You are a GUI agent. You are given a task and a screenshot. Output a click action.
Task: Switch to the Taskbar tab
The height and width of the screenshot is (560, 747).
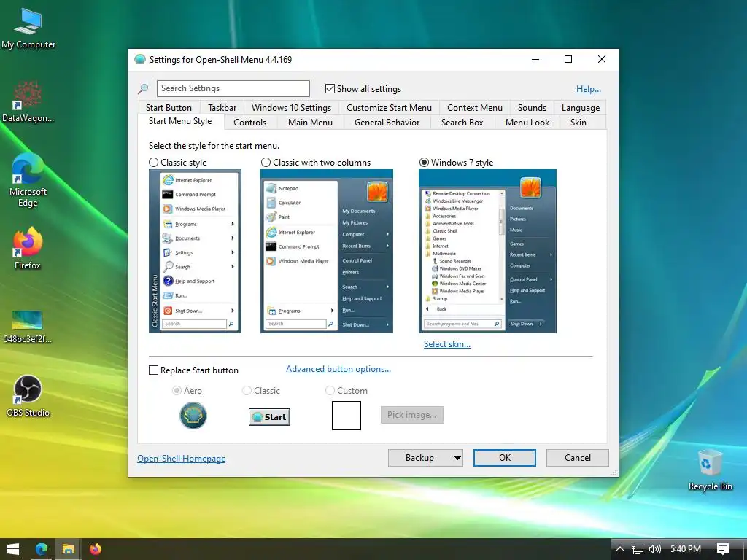click(x=222, y=108)
